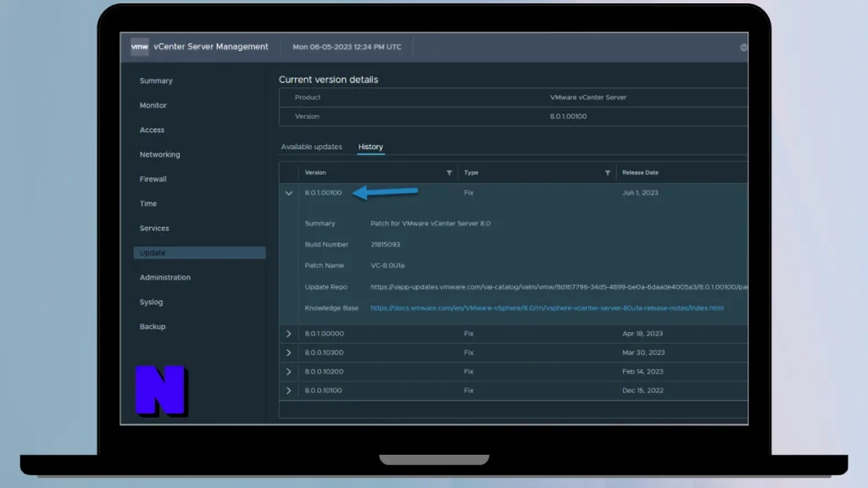Open the Summary sidebar page
This screenshot has width=868, height=488.
coord(156,80)
